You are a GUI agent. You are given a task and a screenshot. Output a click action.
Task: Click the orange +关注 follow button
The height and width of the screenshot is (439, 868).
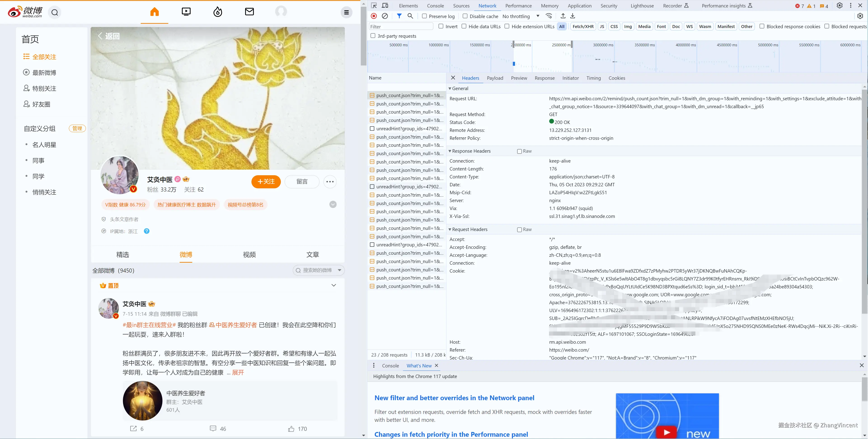pyautogui.click(x=266, y=182)
